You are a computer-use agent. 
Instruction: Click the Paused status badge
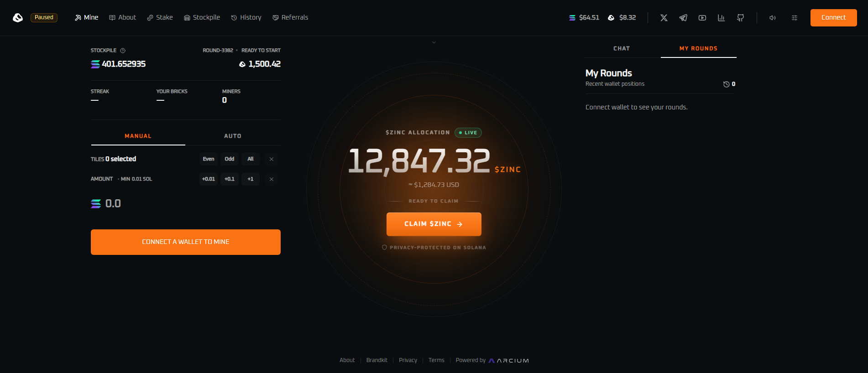pyautogui.click(x=44, y=17)
